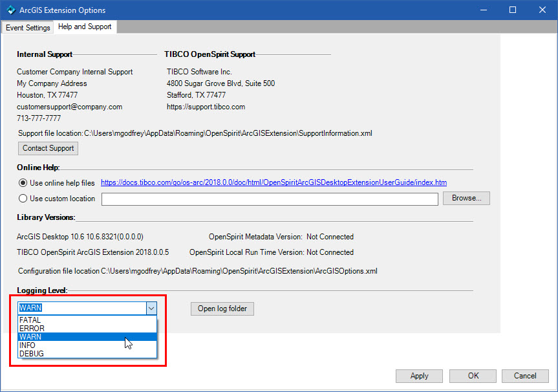Close the ArcGIS Extension Options window
The width and height of the screenshot is (558, 392).
[542, 10]
